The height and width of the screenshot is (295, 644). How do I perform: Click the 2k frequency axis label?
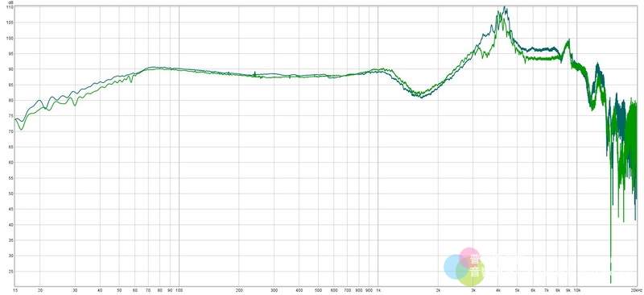(438, 290)
